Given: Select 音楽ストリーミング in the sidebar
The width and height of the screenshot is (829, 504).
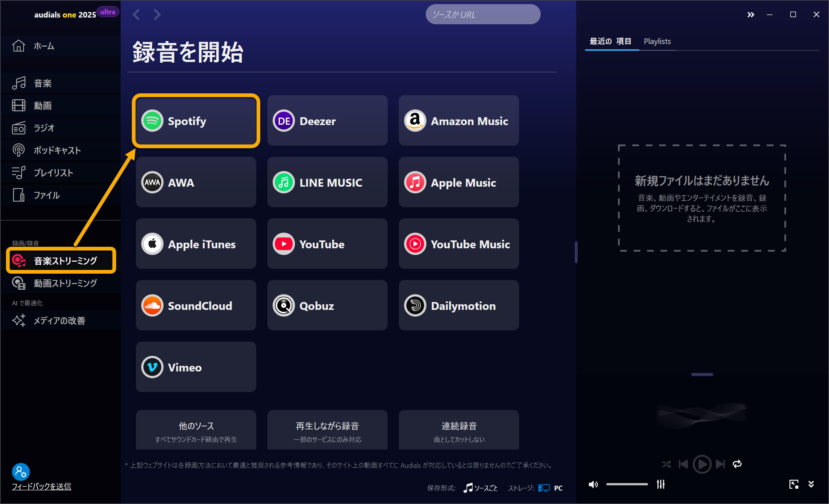Looking at the screenshot, I should tap(61, 261).
